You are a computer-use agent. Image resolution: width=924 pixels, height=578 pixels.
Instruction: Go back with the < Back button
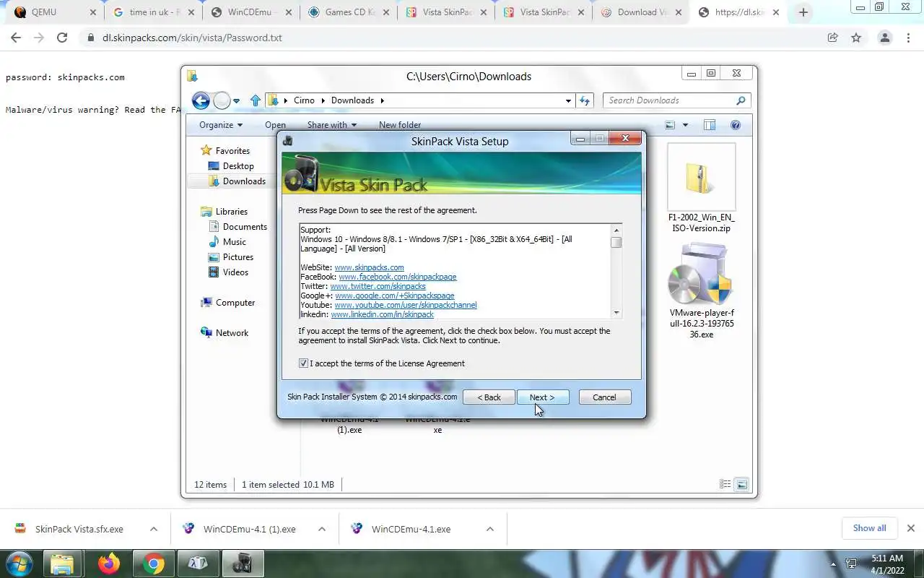point(489,397)
